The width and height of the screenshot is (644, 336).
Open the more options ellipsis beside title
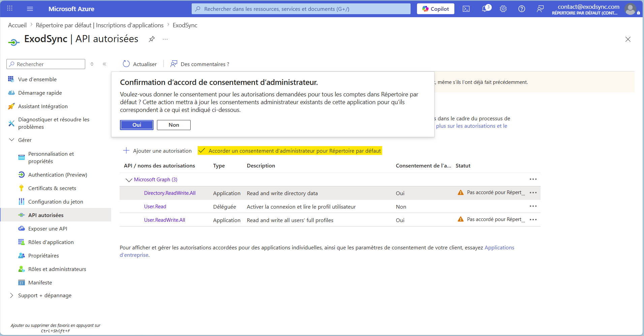(x=165, y=39)
